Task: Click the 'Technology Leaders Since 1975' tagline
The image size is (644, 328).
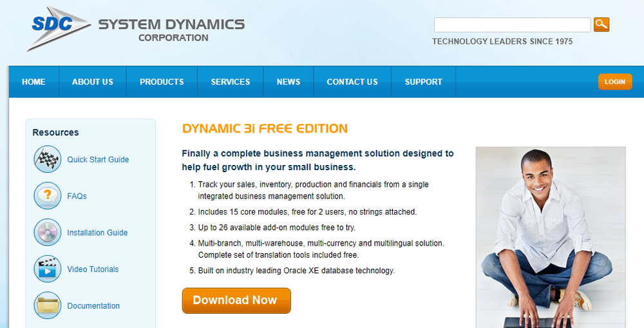Action: coord(502,41)
